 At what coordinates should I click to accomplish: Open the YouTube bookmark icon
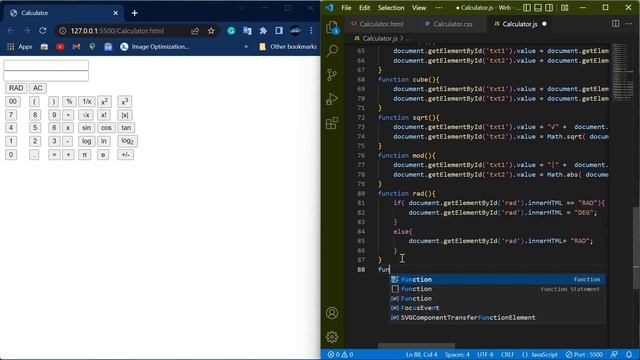60,47
